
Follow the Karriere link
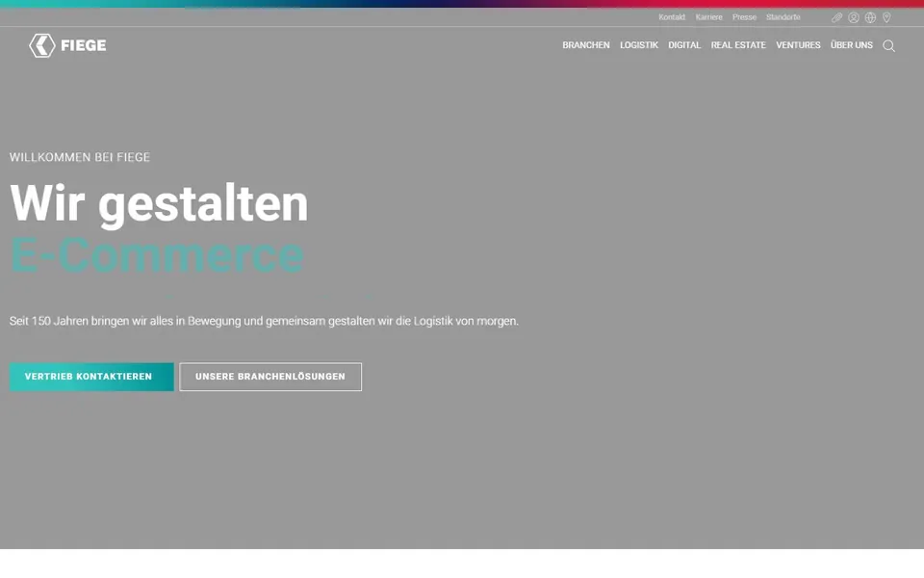pos(709,17)
